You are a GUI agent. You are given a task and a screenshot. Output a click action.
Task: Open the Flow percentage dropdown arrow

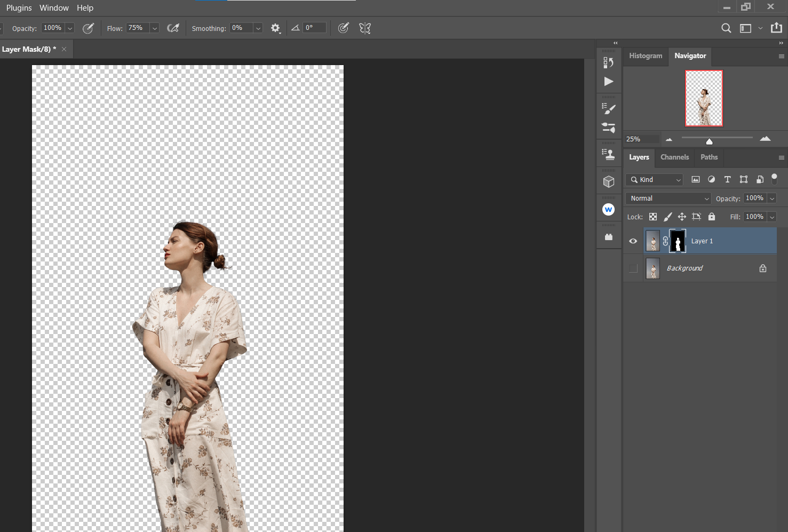coord(155,28)
